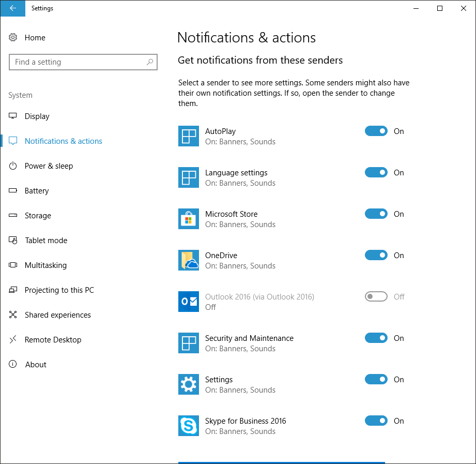The image size is (476, 464).
Task: Turn off AutoPlay notifications toggle
Action: pos(376,131)
